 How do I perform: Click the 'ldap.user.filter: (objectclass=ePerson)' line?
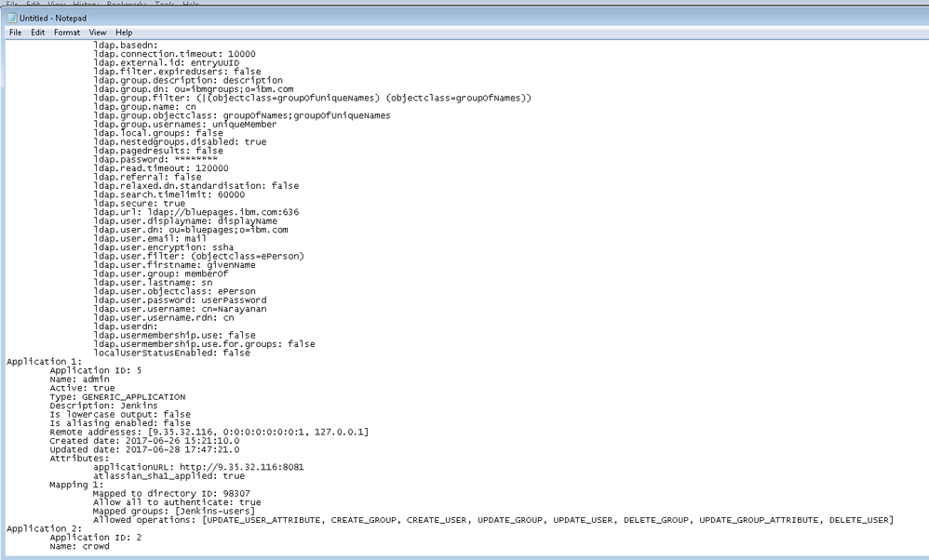tap(198, 257)
